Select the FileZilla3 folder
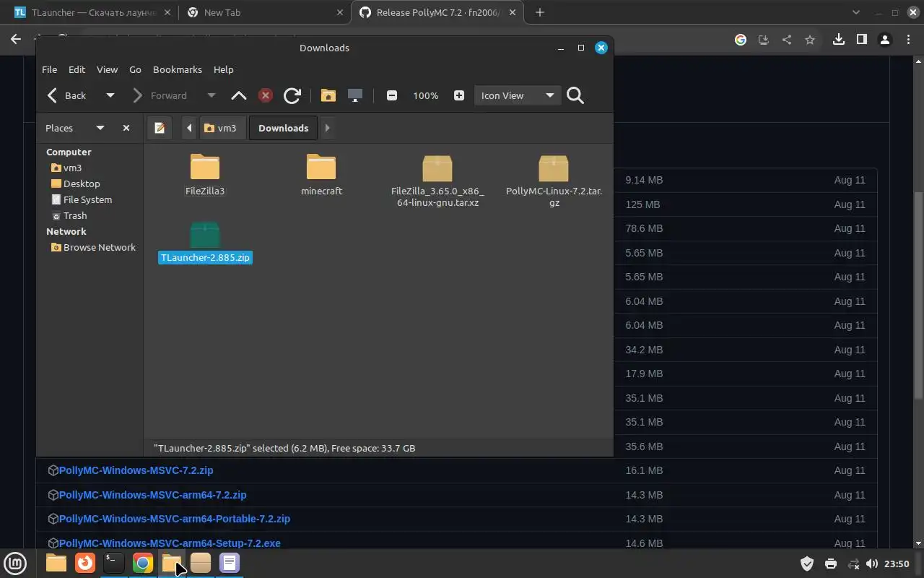 point(205,175)
